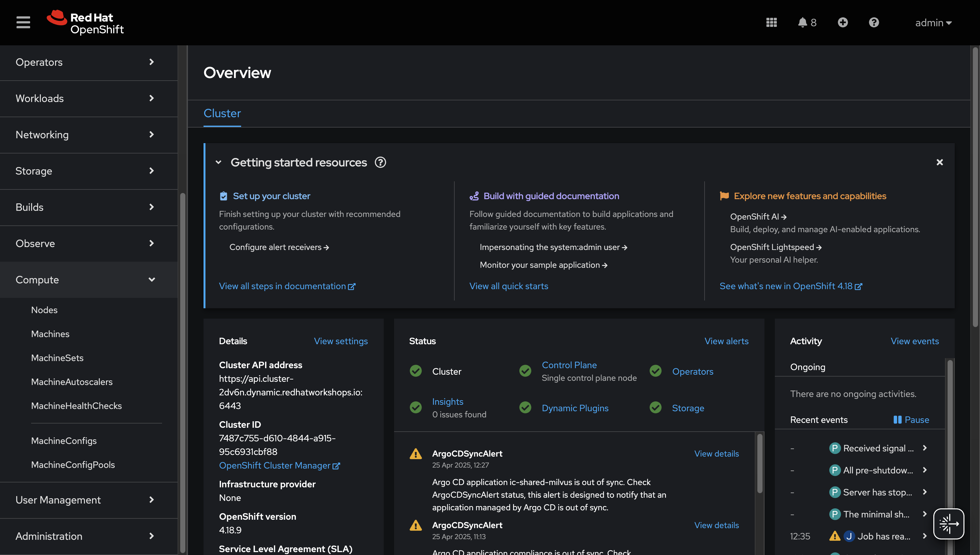Open the Lightspeed assistant floating button
Viewport: 980px width, 555px height.
[x=948, y=524]
